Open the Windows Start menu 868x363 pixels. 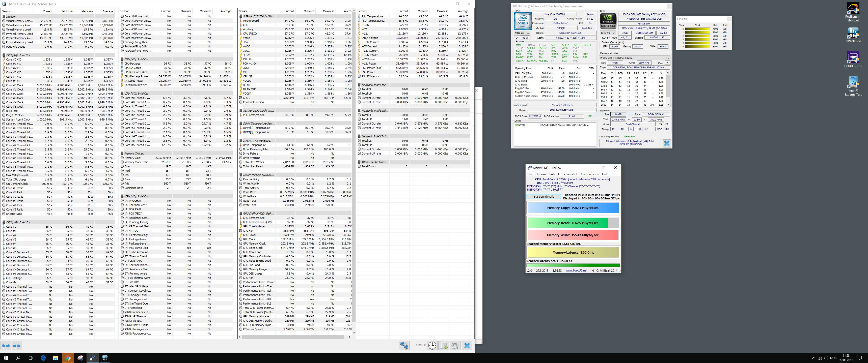click(x=6, y=358)
